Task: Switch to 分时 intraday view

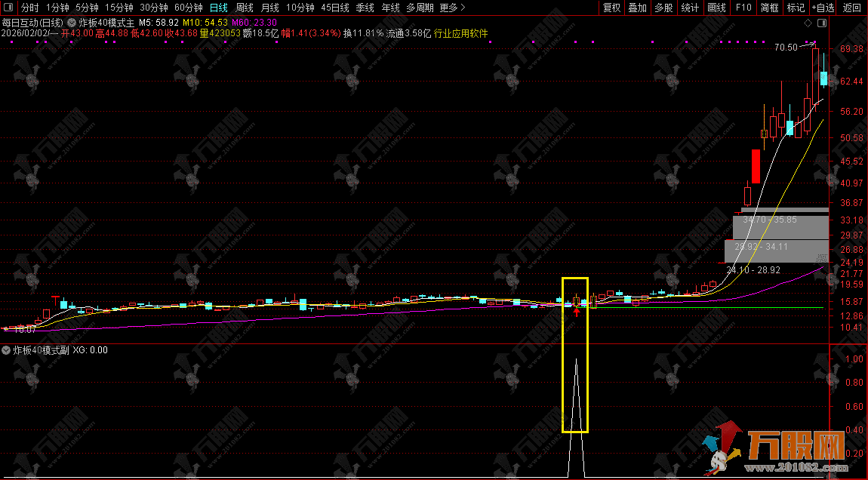Action: tap(29, 8)
